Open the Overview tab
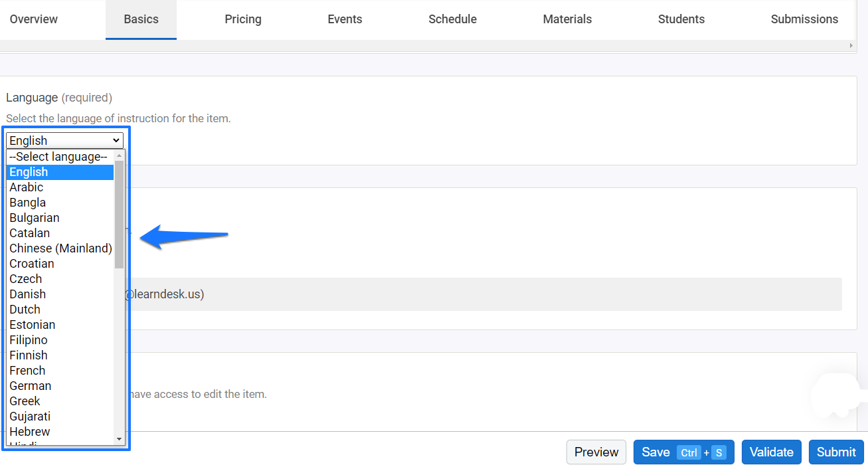Screen dimensions: 868x471 pyautogui.click(x=33, y=19)
